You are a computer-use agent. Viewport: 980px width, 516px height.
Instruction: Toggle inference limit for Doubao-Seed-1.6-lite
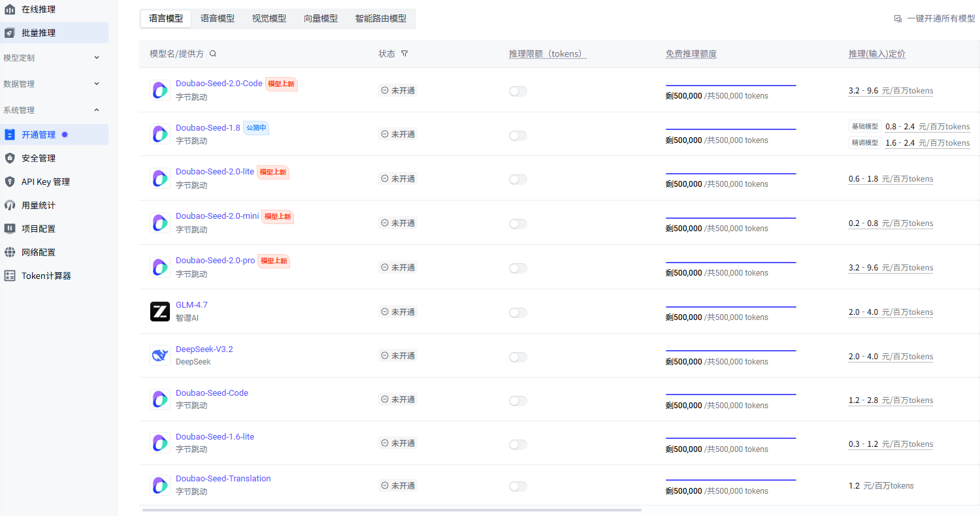[x=518, y=444]
